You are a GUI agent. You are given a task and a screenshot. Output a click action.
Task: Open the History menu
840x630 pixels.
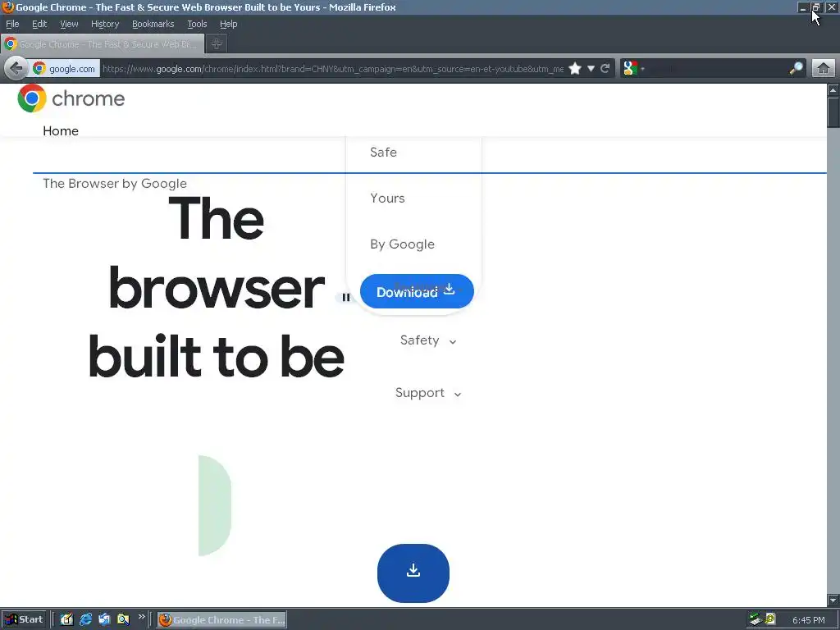pyautogui.click(x=105, y=24)
